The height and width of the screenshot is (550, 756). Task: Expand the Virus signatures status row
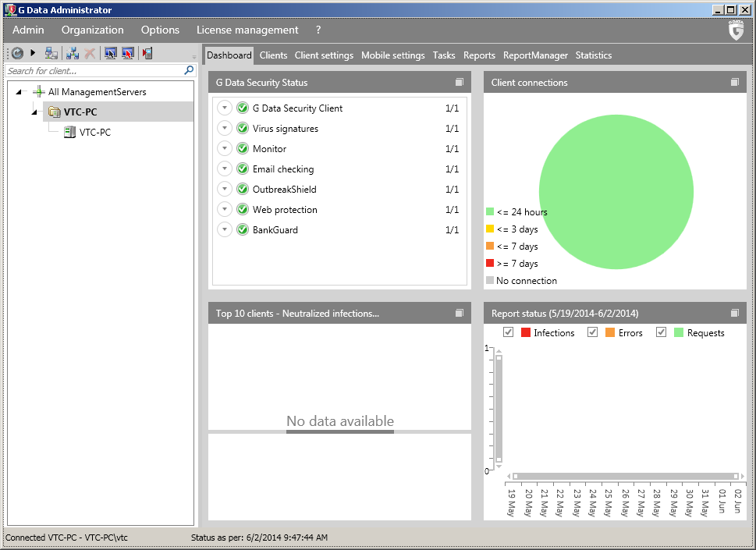click(225, 129)
